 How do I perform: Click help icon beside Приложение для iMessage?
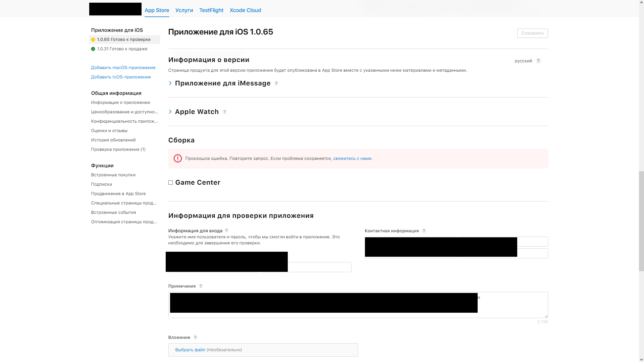276,83
